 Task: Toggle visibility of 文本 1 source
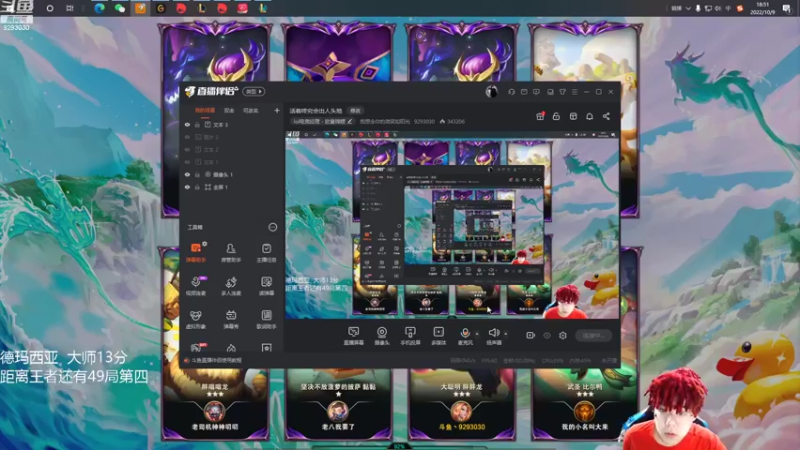187,162
